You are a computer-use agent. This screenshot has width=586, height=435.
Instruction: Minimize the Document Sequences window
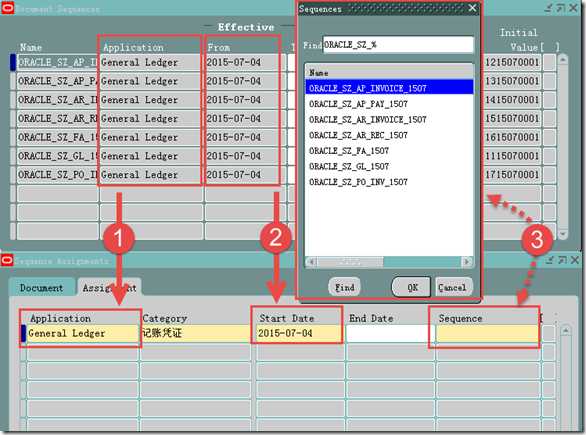click(548, 8)
